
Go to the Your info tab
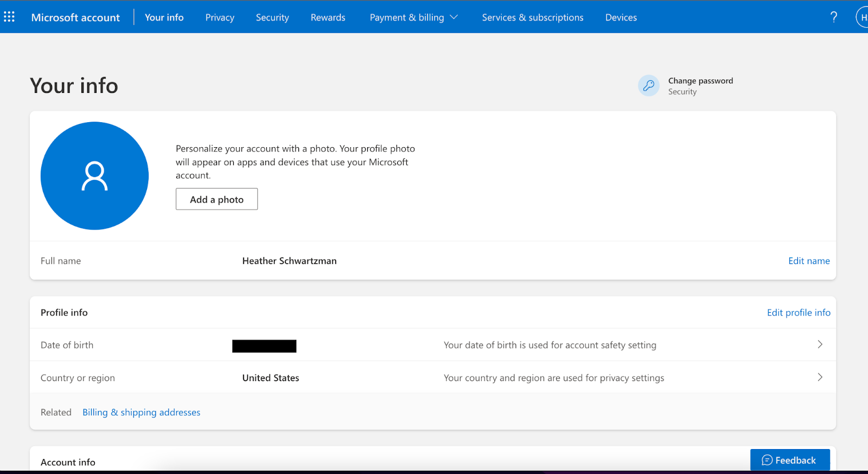point(164,17)
